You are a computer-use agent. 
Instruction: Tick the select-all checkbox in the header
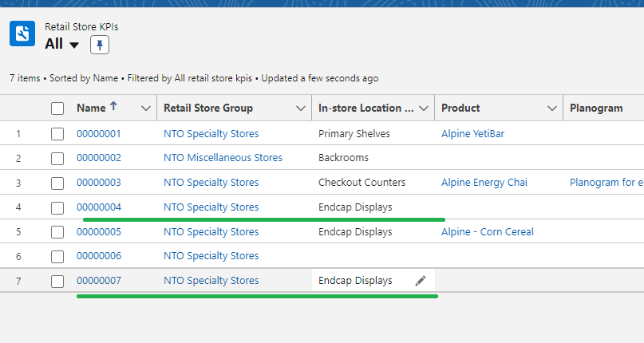coord(57,108)
